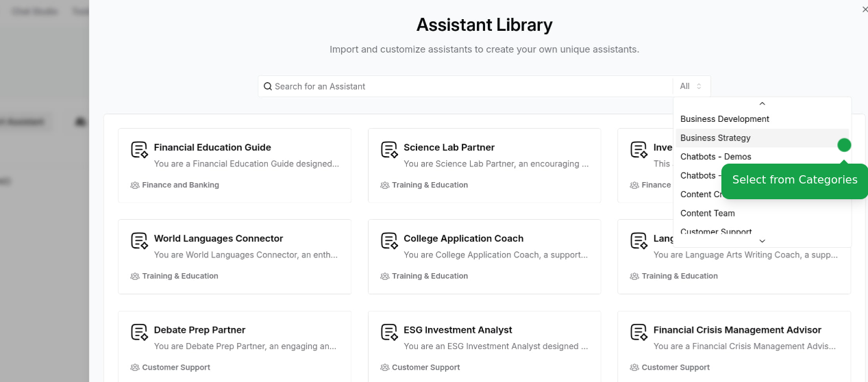Click Language Arts Writing Coach assistant icon

click(x=639, y=241)
